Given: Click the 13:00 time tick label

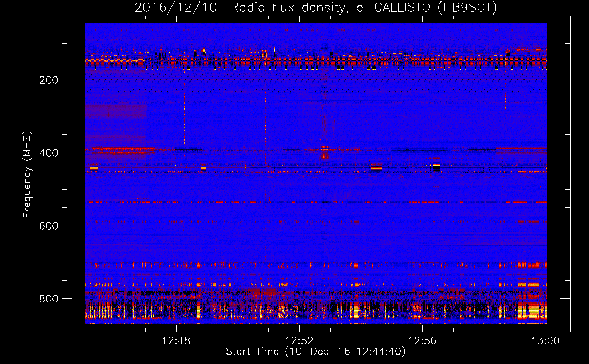Looking at the screenshot, I should click(545, 341).
